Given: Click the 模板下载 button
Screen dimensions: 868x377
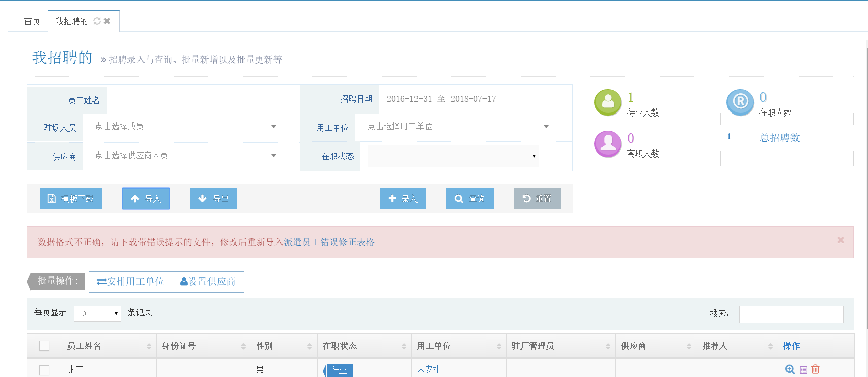Looking at the screenshot, I should pyautogui.click(x=71, y=199).
